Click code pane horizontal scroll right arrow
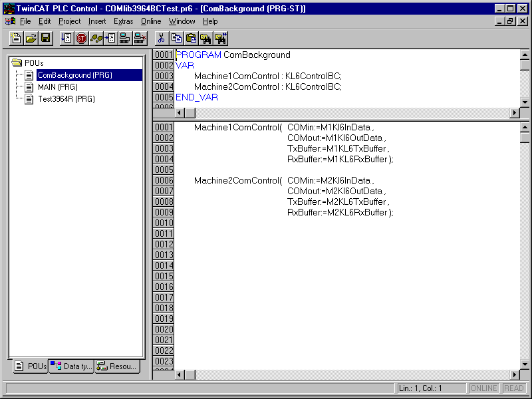 click(515, 374)
